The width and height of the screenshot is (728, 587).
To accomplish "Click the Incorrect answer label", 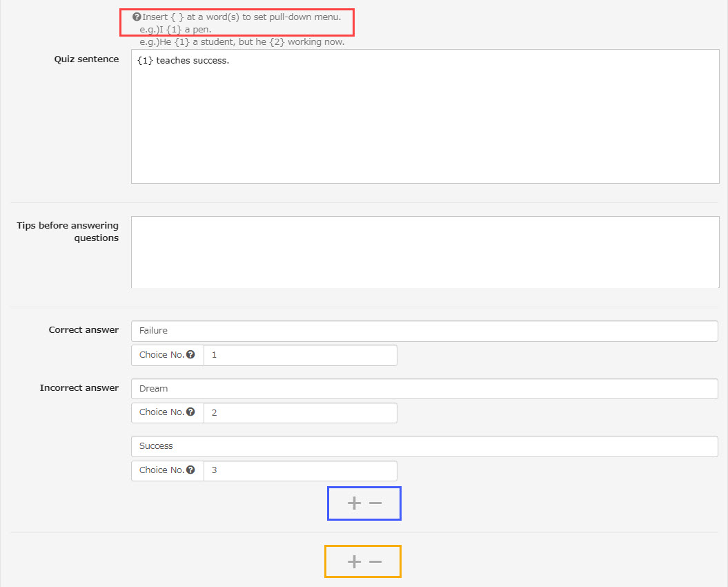I will (79, 388).
